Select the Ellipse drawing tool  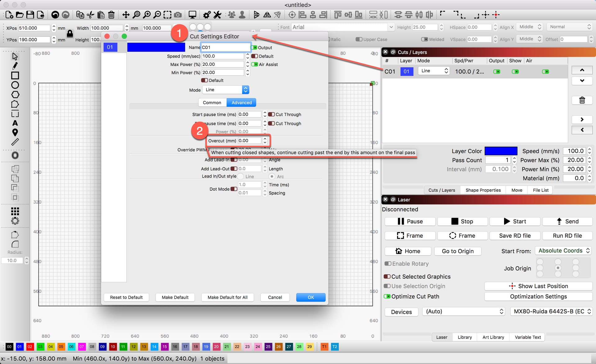pyautogui.click(x=15, y=85)
